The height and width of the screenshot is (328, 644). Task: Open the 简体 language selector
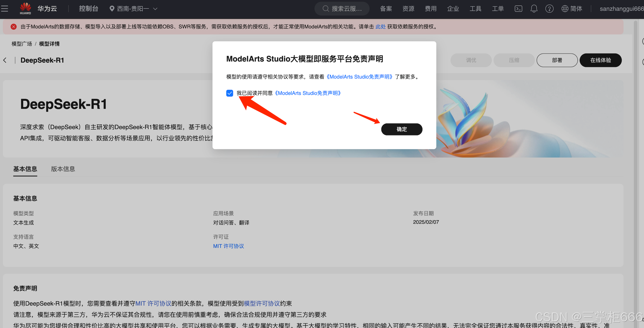(x=576, y=9)
